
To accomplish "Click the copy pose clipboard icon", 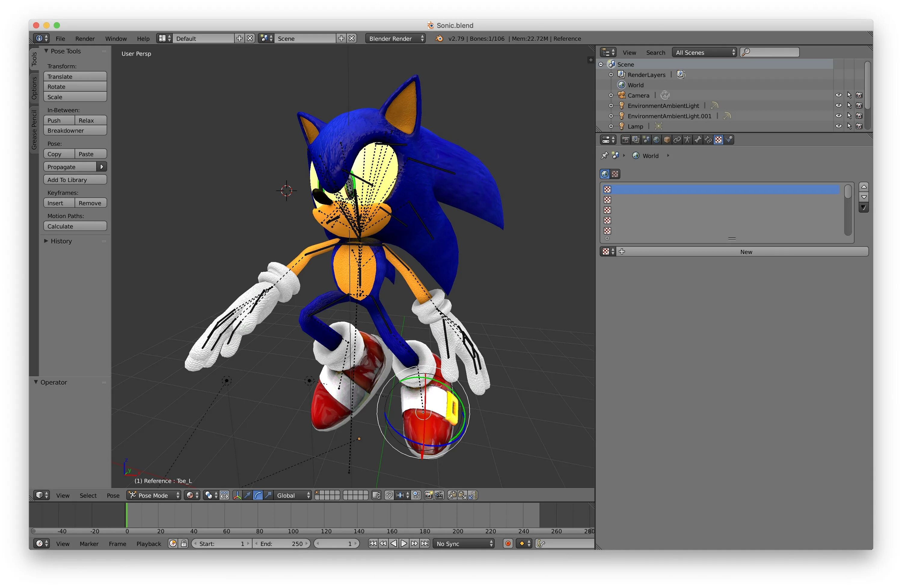I will point(452,495).
